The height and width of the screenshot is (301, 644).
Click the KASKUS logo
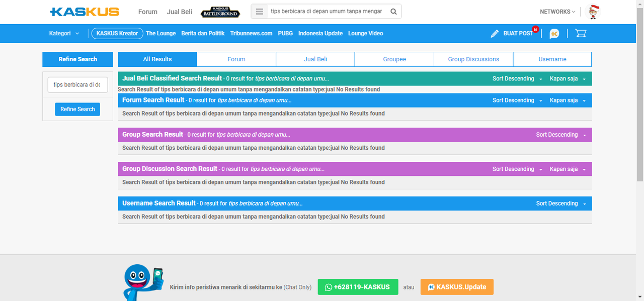point(85,12)
